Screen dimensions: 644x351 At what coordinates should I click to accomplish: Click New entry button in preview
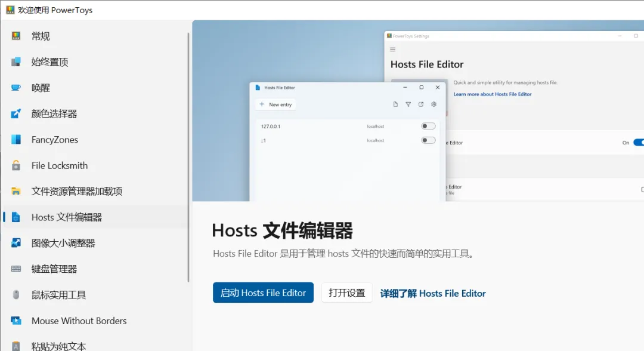(x=275, y=104)
